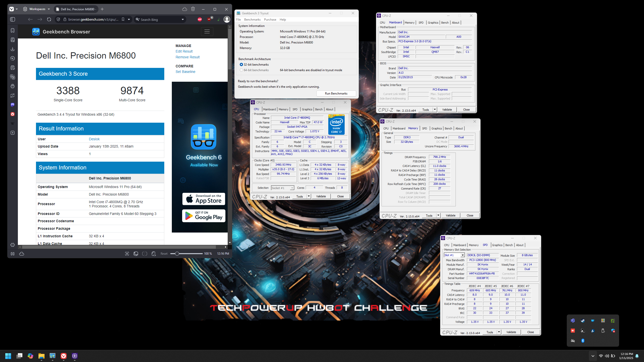Open the Downloads panel in the sidebar
644x362 pixels.
click(x=13, y=49)
